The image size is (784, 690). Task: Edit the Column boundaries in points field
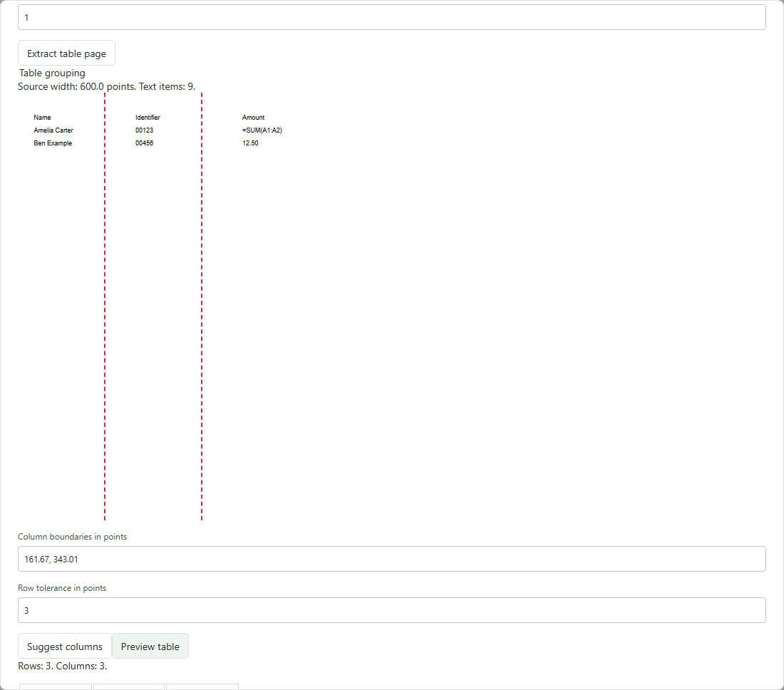click(391, 559)
